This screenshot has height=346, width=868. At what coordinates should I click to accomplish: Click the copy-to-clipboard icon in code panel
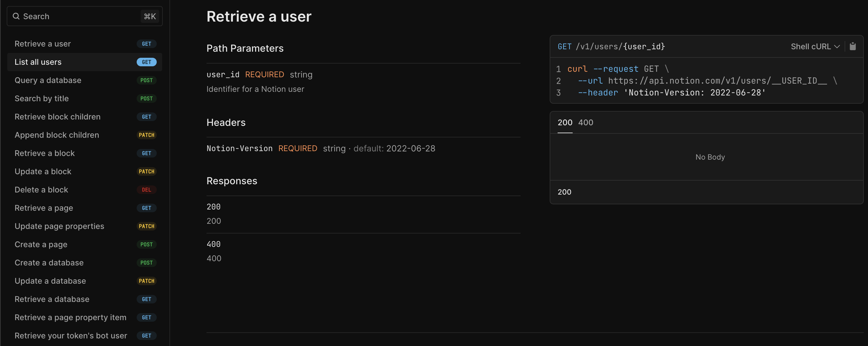(853, 46)
